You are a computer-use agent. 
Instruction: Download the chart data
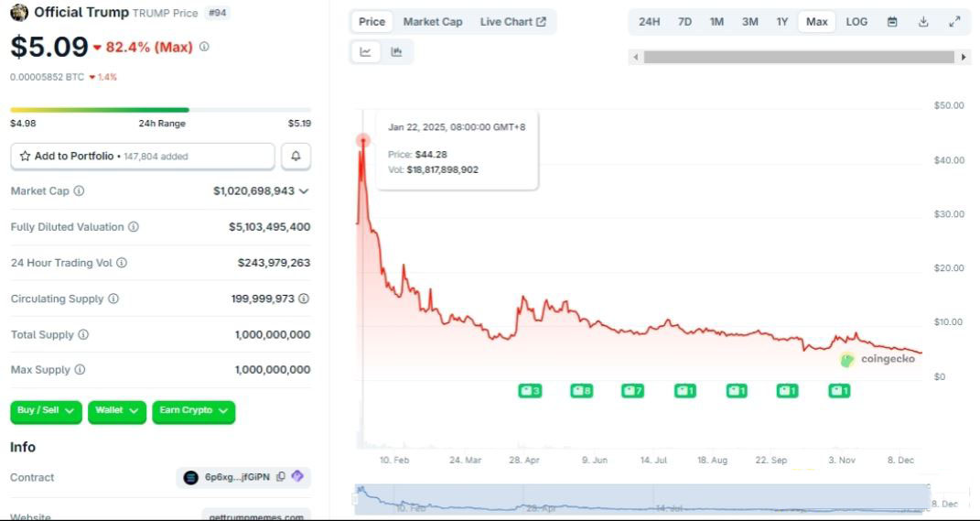tap(923, 21)
